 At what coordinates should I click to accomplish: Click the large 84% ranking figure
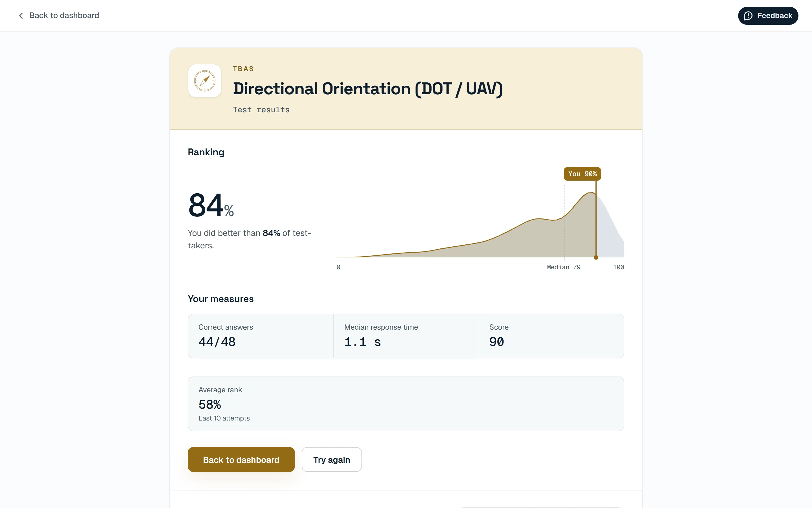pos(211,205)
